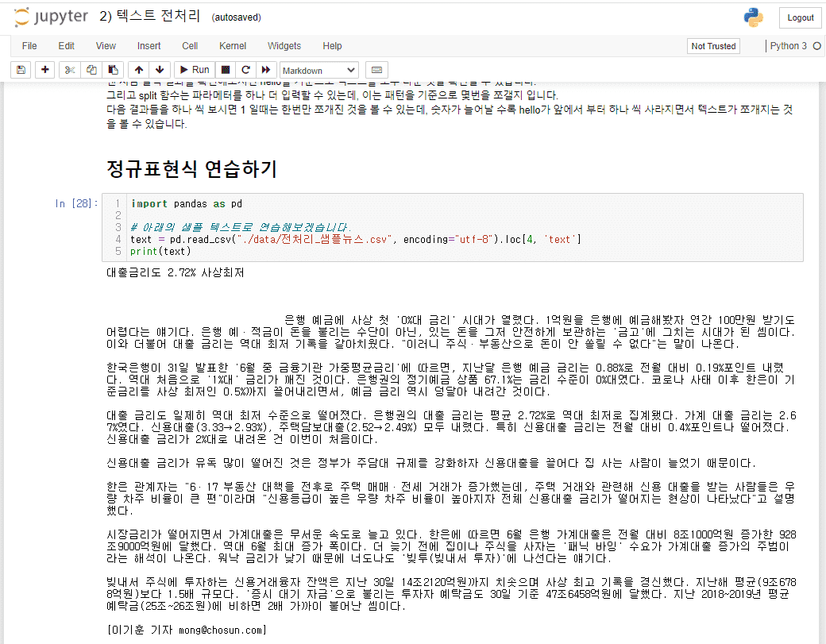This screenshot has height=644, width=826.
Task: Click the Not Trusted button
Action: pyautogui.click(x=713, y=46)
